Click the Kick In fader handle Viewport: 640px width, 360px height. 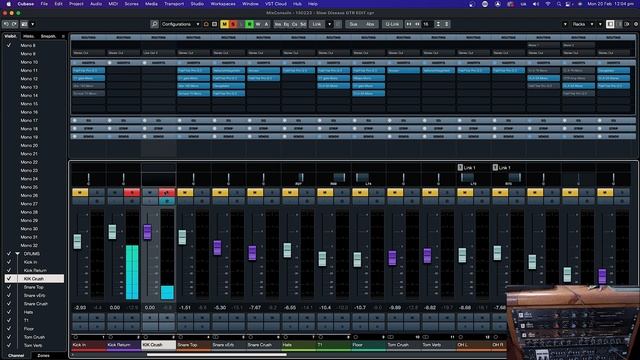click(x=77, y=241)
